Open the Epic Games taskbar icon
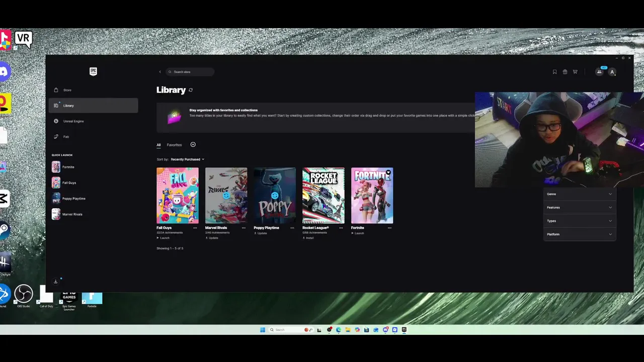 pyautogui.click(x=404, y=330)
